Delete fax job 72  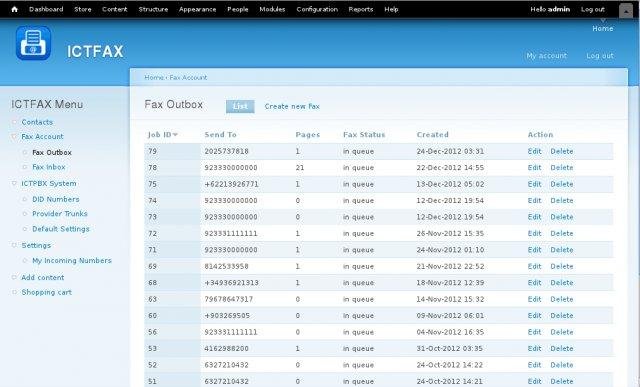[562, 234]
